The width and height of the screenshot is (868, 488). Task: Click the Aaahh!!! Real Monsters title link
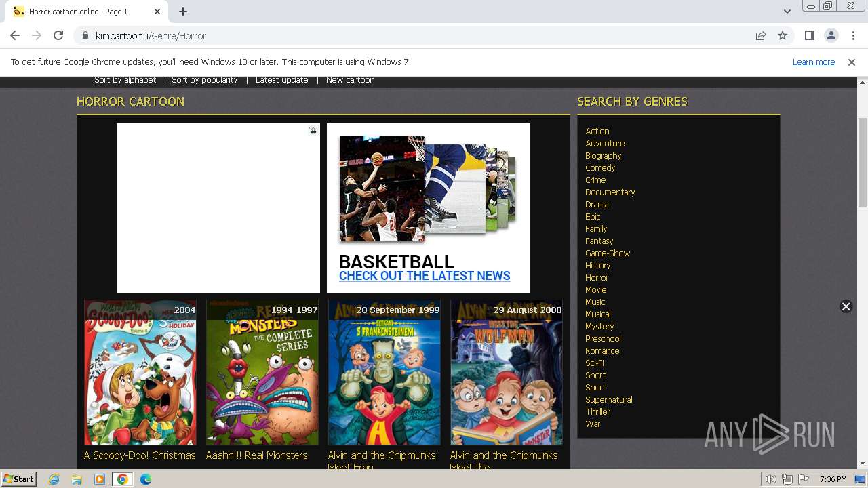click(x=256, y=455)
